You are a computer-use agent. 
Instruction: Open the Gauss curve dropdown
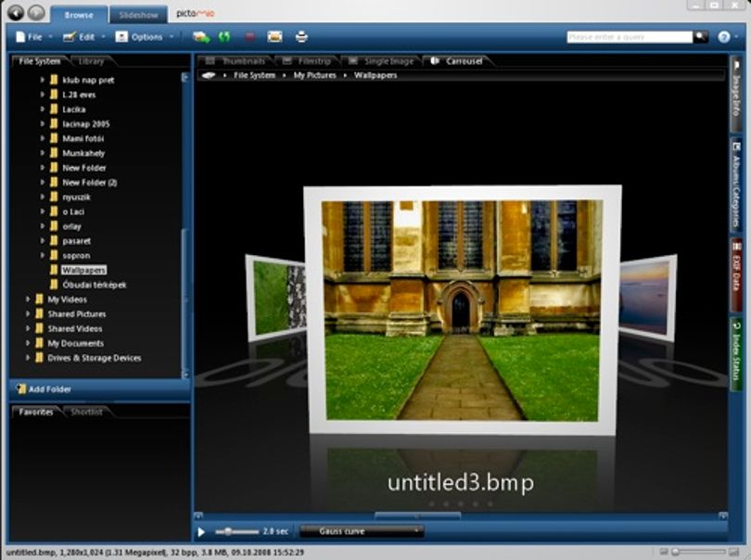pos(362,531)
